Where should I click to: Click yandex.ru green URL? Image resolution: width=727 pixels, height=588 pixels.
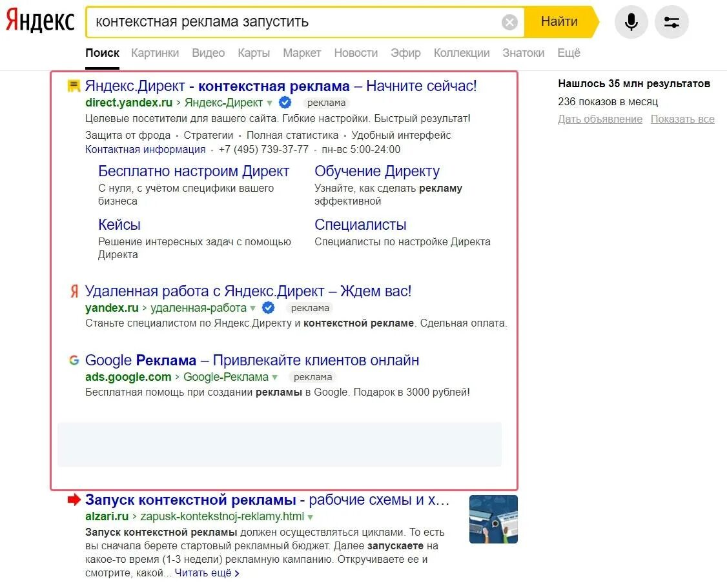coord(112,308)
